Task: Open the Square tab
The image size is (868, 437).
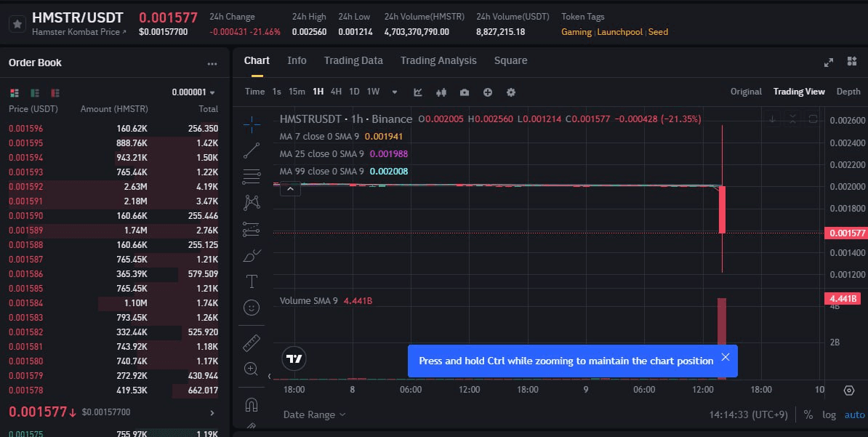Action: pos(510,61)
